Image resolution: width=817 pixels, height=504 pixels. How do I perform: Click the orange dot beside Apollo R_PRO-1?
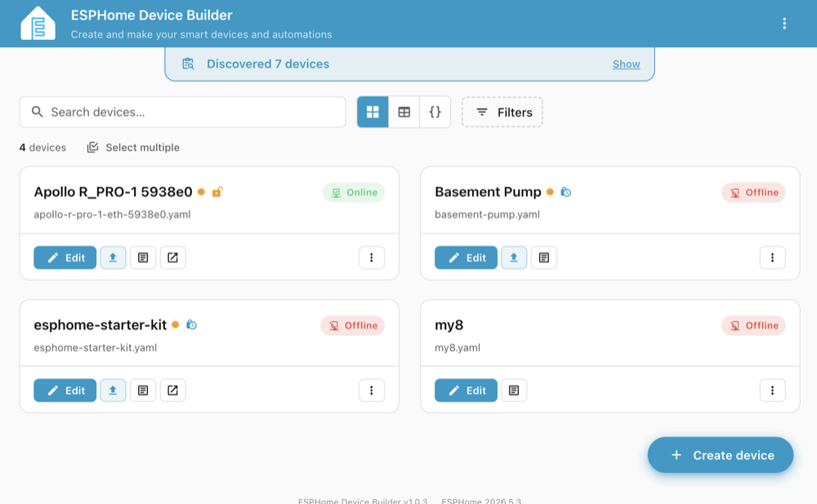tap(201, 192)
